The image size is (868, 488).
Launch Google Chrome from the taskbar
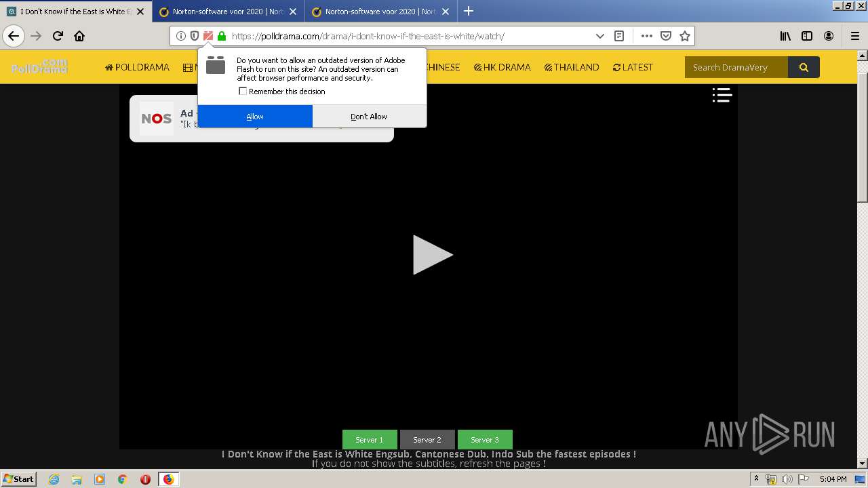tap(123, 479)
